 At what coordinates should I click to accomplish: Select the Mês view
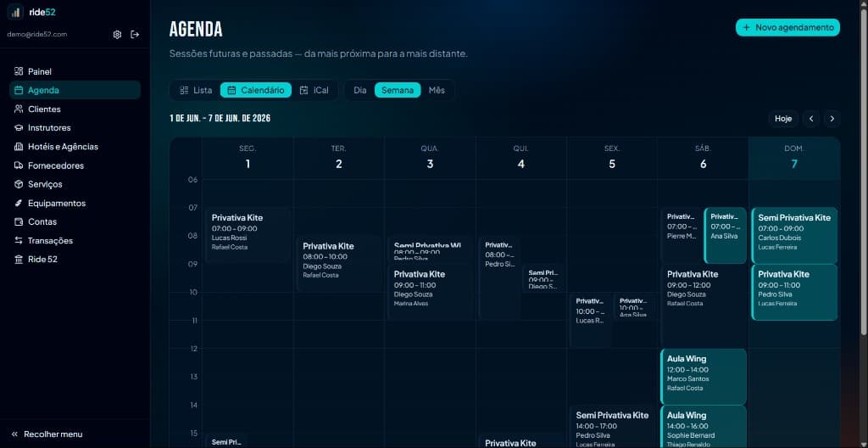(437, 90)
